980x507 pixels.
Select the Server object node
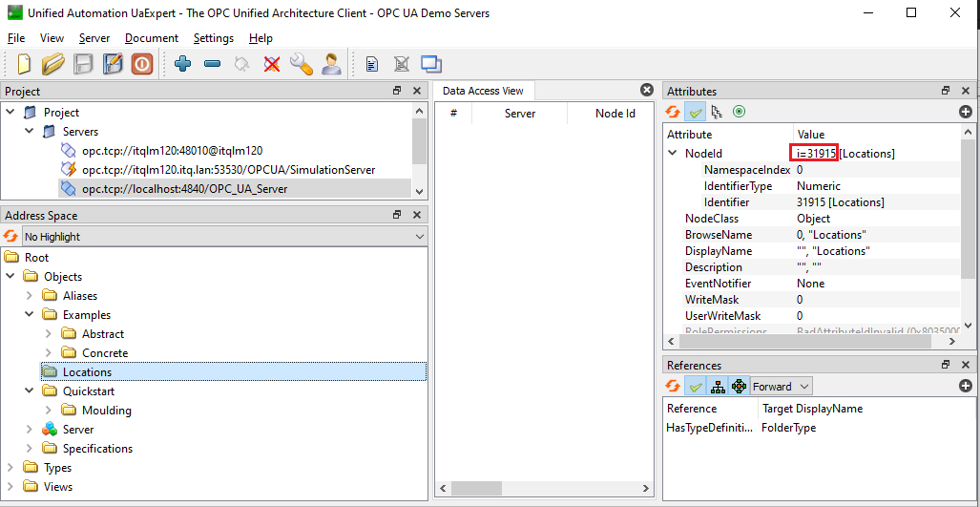[78, 430]
